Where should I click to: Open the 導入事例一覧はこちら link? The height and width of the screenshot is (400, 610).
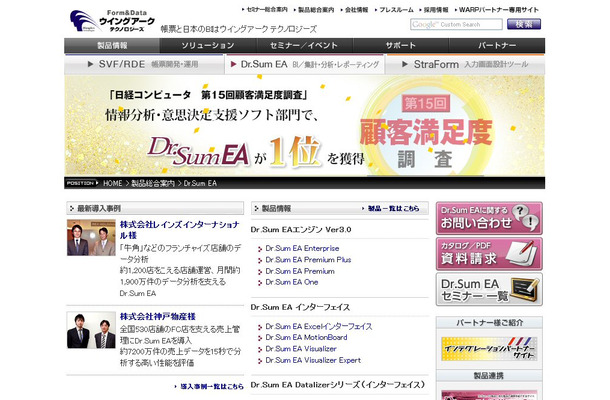point(212,386)
